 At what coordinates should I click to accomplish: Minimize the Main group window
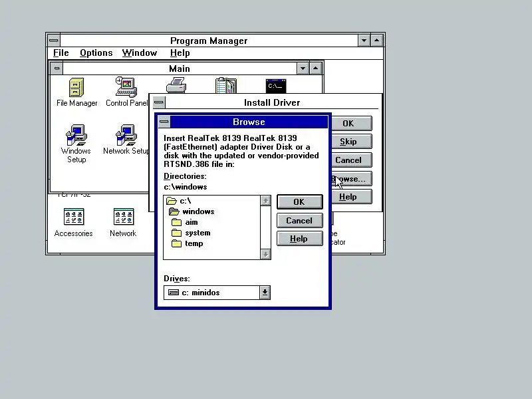pyautogui.click(x=303, y=68)
